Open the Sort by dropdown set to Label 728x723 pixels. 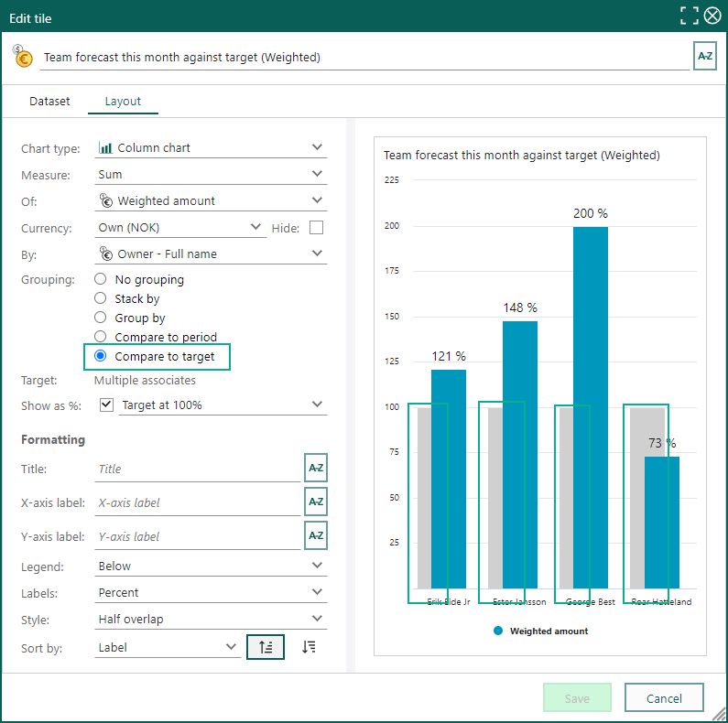(168, 647)
